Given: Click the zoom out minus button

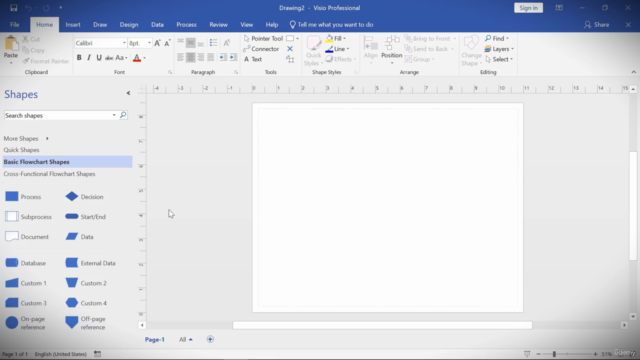Looking at the screenshot, I should [x=538, y=354].
